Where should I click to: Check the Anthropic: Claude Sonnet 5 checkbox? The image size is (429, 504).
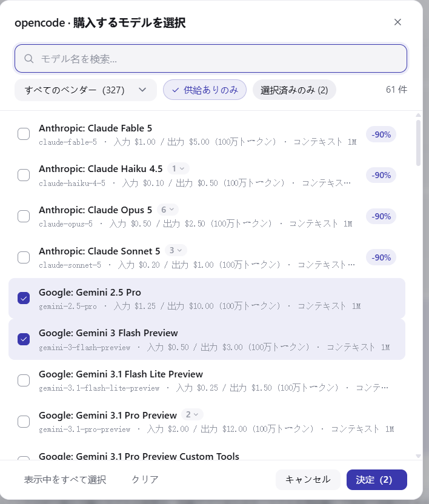pyautogui.click(x=24, y=257)
